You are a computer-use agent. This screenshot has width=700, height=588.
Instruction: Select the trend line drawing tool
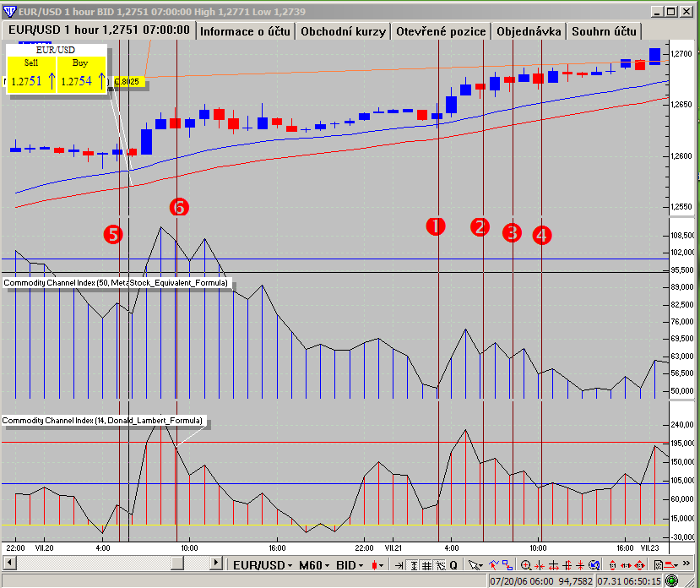(494, 565)
